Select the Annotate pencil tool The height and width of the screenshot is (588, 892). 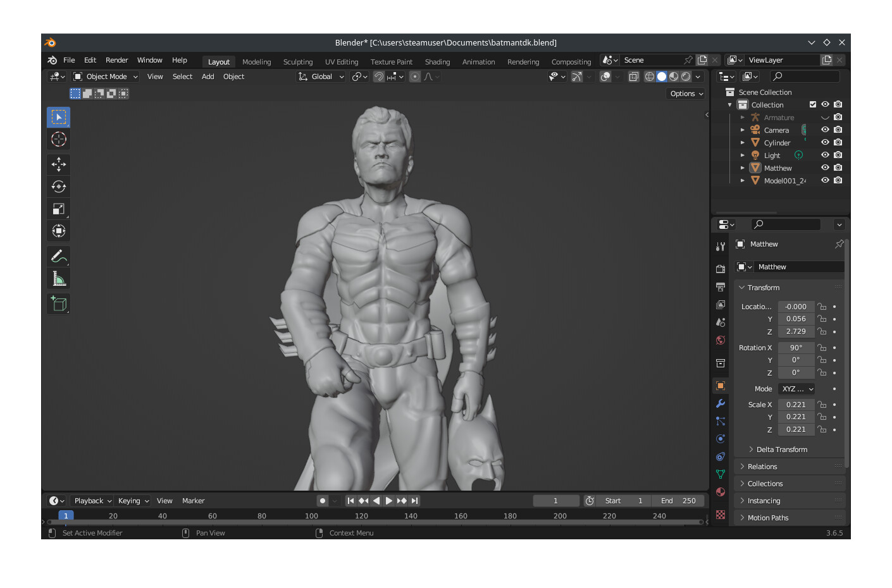[59, 256]
